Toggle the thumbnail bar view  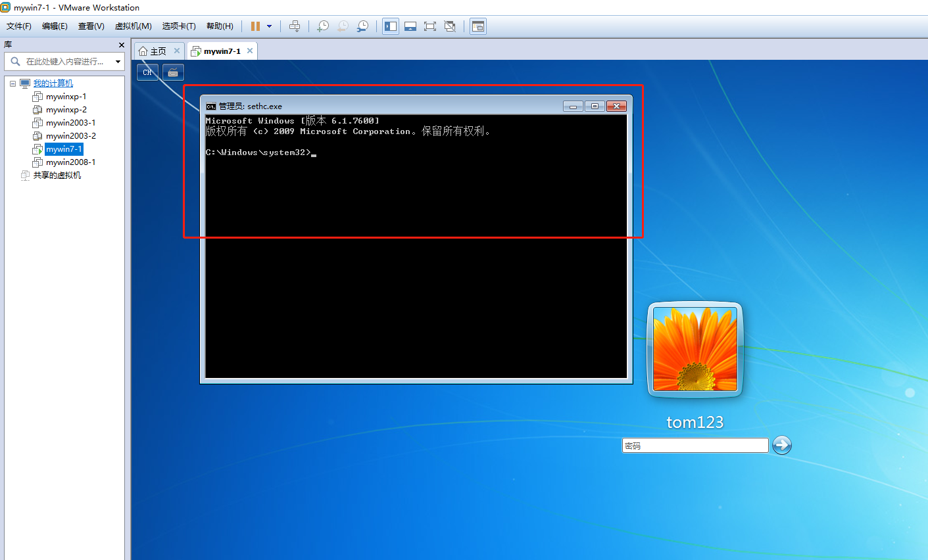pyautogui.click(x=410, y=26)
